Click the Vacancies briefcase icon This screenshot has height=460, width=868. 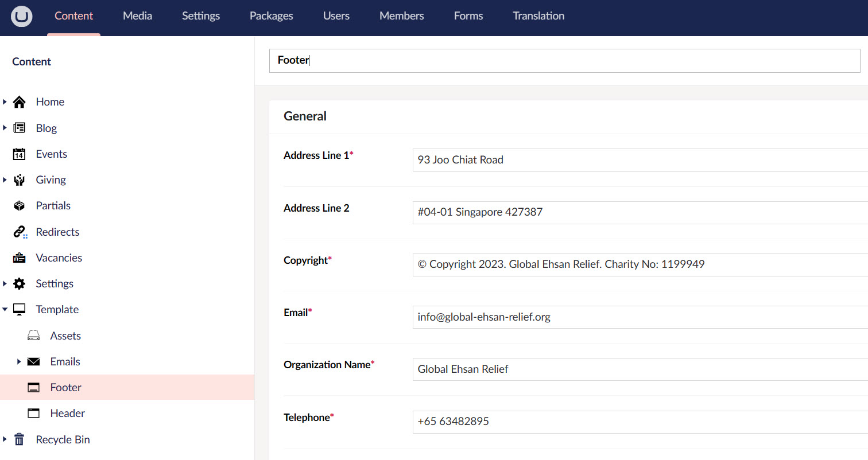click(x=19, y=258)
